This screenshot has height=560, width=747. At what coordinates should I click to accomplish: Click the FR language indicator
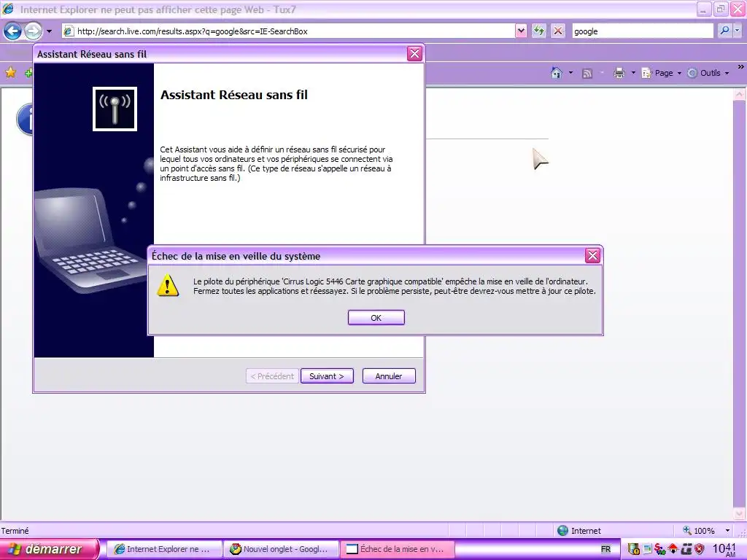coord(605,550)
